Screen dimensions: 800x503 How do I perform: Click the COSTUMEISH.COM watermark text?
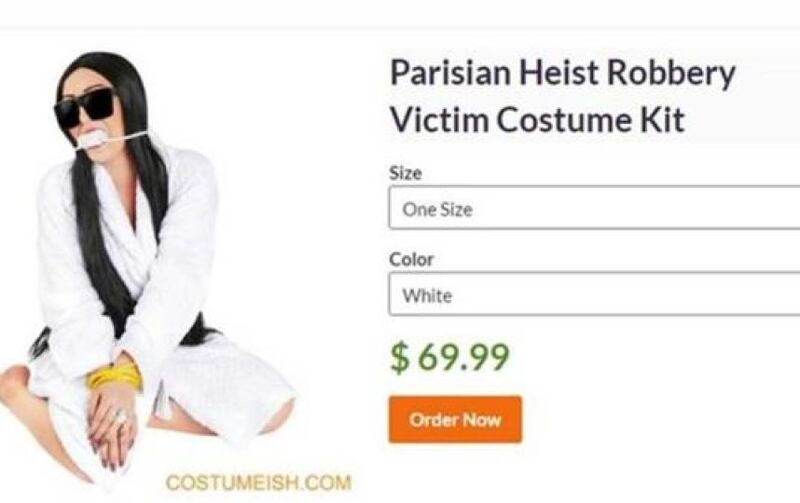pos(259,483)
